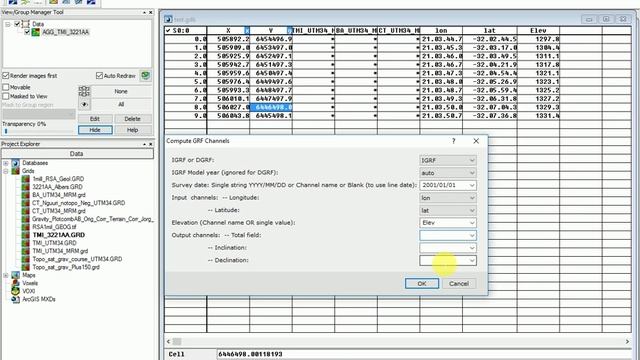This screenshot has width=640, height=360.
Task: Click the Voxels icon in Project Explorer
Action: (16, 283)
